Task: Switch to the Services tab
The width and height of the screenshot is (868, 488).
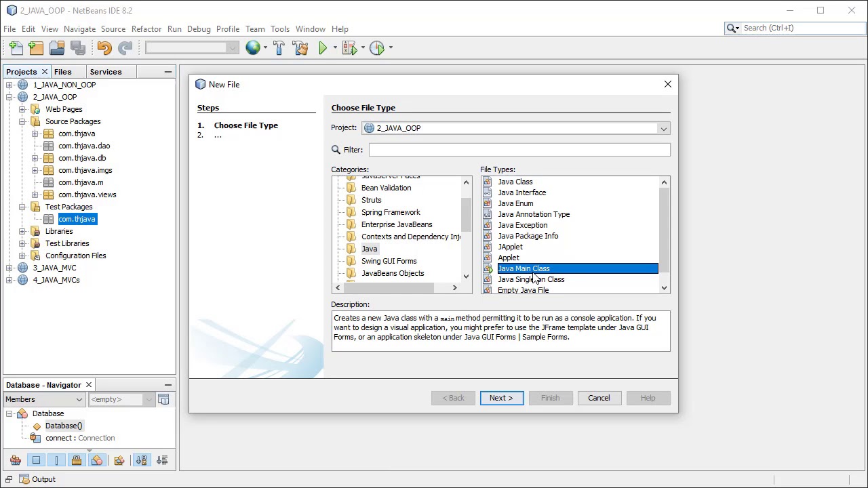Action: pos(106,72)
